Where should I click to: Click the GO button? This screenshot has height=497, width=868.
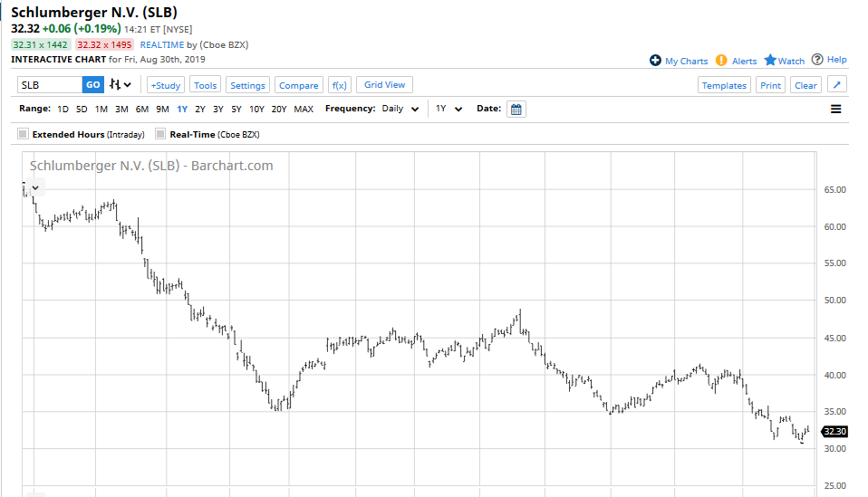click(93, 84)
